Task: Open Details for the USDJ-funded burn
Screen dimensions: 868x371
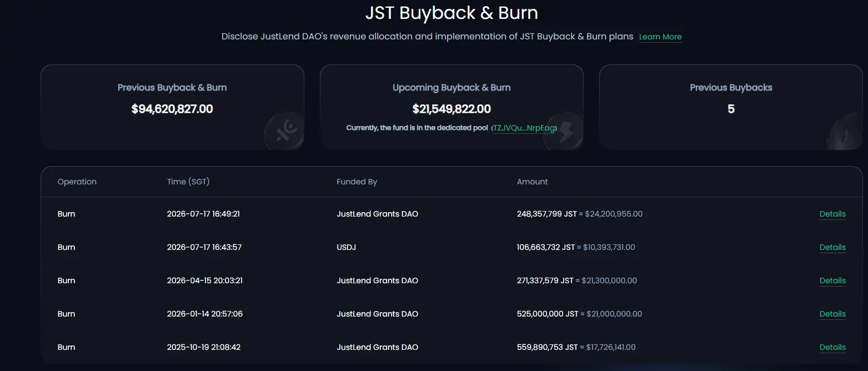Action: pos(832,247)
